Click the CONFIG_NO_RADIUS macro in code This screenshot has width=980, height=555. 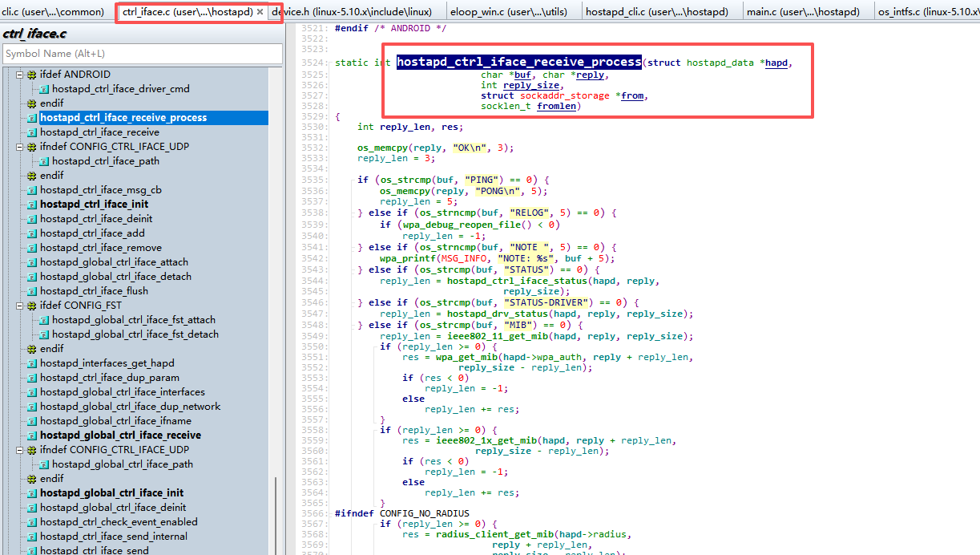coord(425,513)
